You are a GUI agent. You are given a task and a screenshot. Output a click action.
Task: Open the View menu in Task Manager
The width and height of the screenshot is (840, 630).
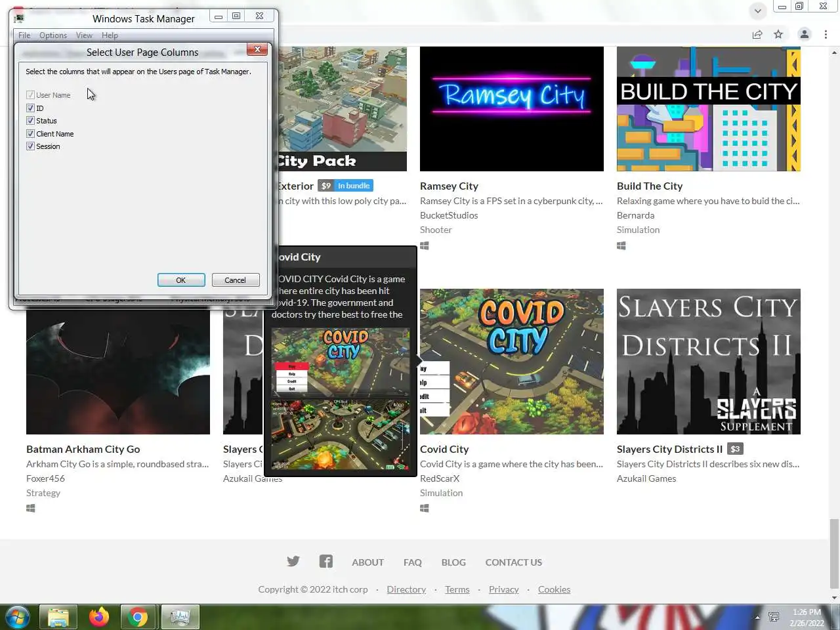click(x=84, y=35)
